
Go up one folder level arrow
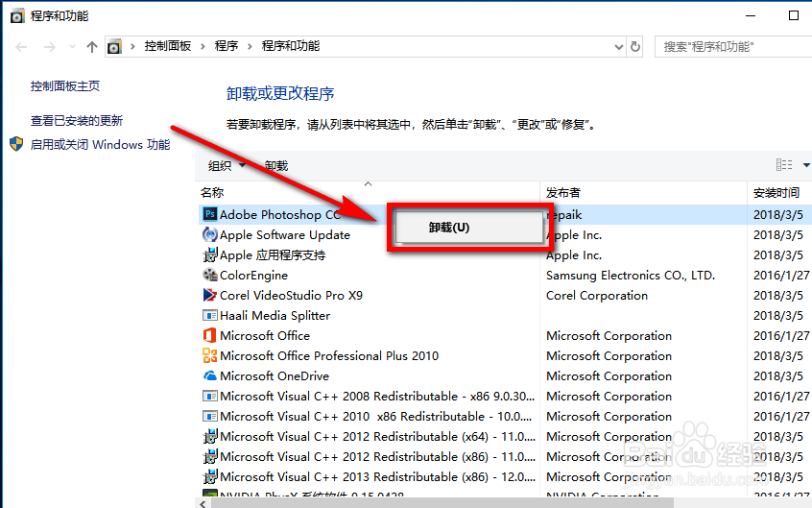(91, 47)
